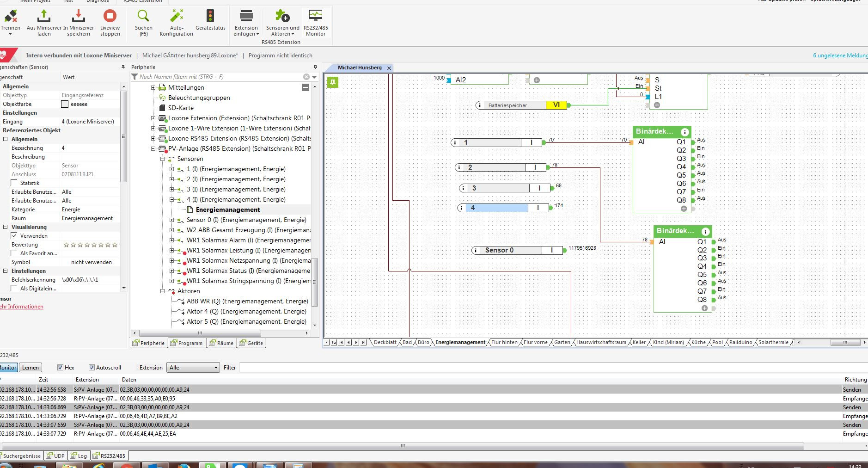
Task: Switch to the Pool page tab
Action: (x=717, y=343)
